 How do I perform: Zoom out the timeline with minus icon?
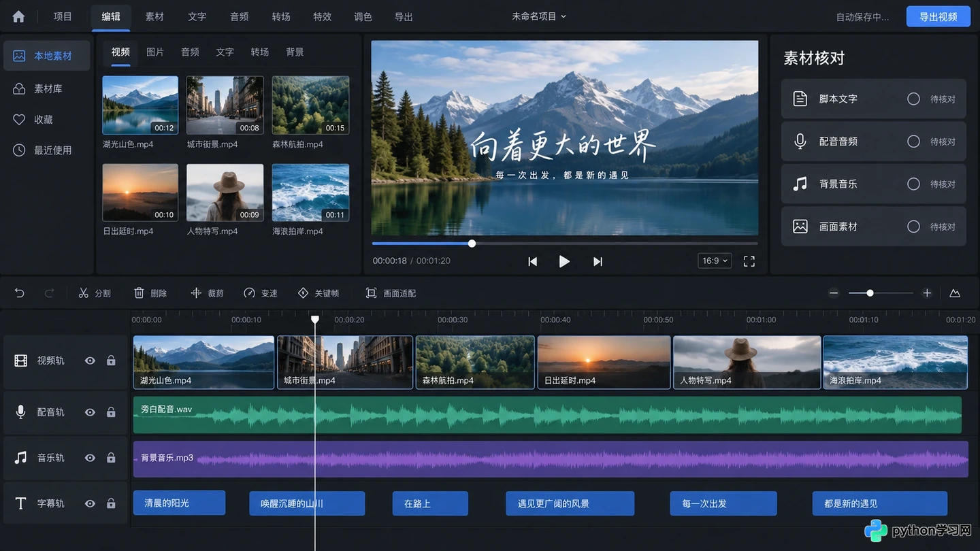[x=834, y=293]
